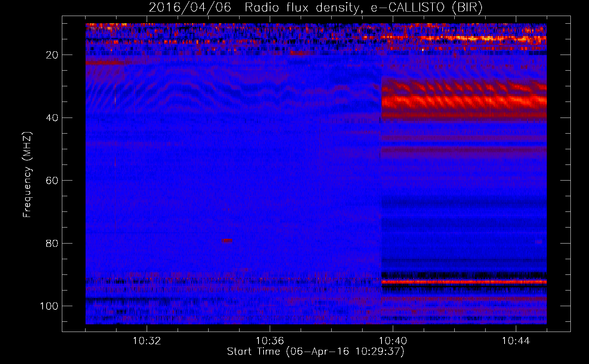
Task: Click the '10:44' time tick label
Action: [x=516, y=341]
